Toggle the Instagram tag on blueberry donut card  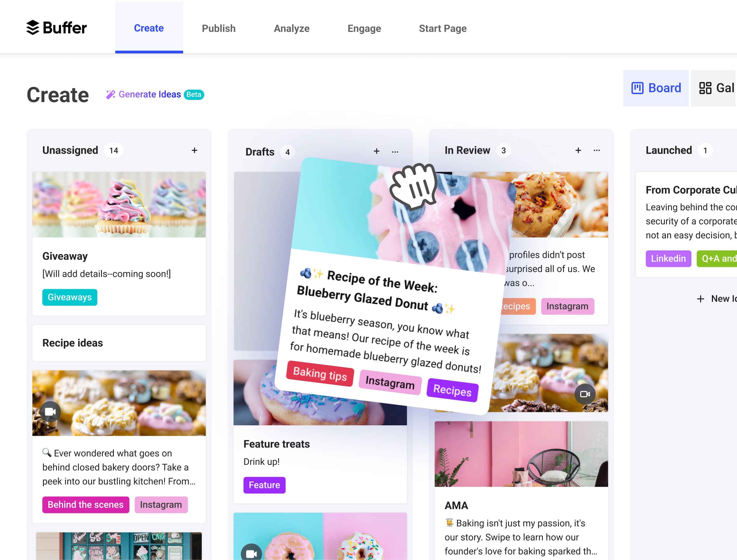point(389,382)
